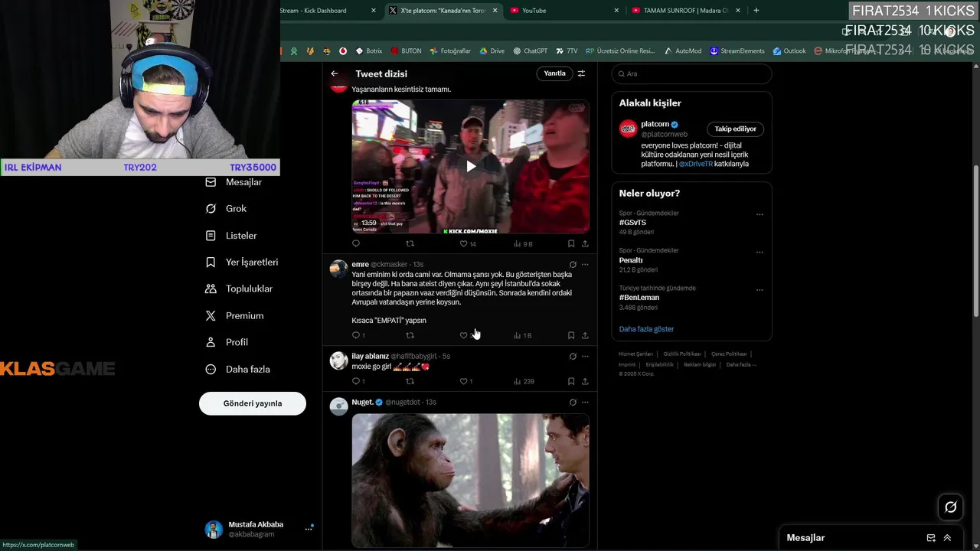The image size is (980, 551).
Task: Open Grok icon on Nuget.'s tweet
Action: coord(573,403)
